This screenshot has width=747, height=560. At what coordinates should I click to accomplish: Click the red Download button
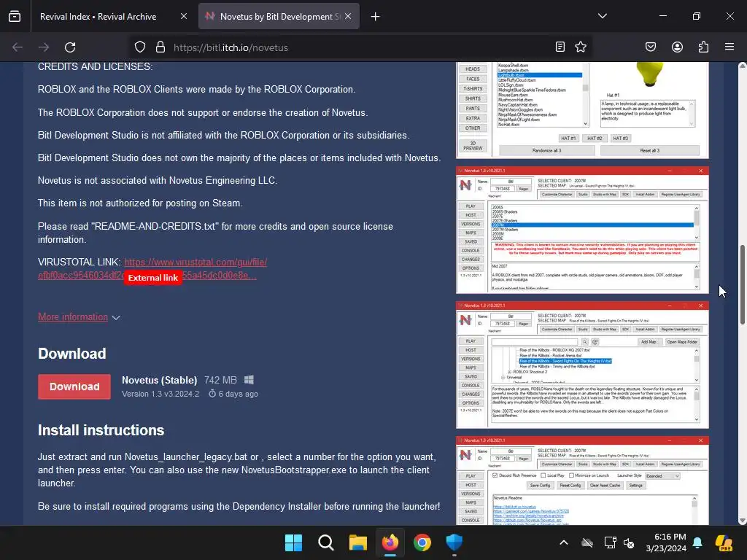point(74,386)
